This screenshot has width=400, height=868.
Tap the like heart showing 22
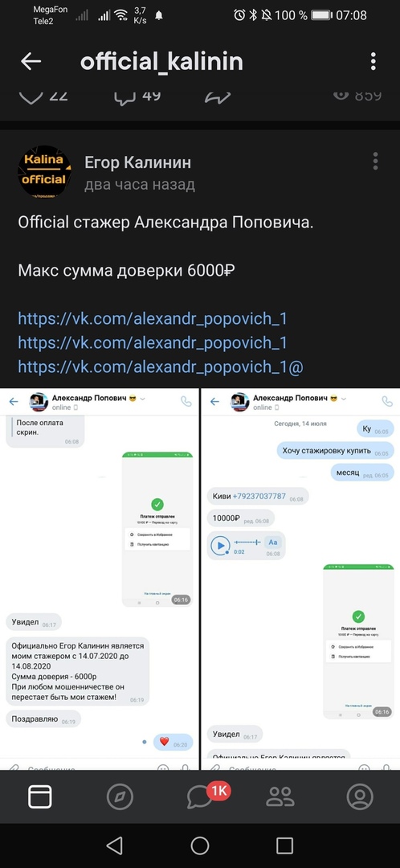click(x=43, y=96)
